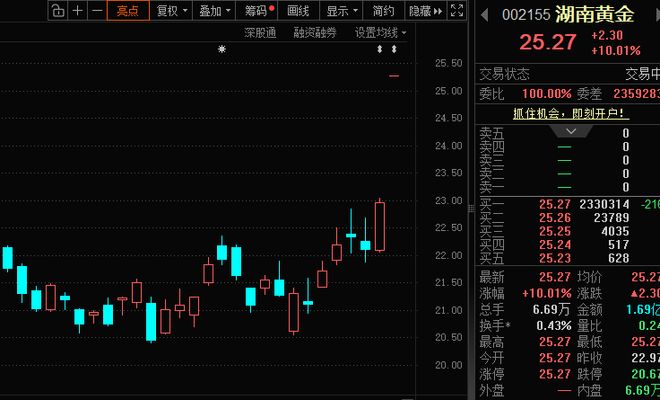Select the 买五 price 25.23

(x=555, y=258)
